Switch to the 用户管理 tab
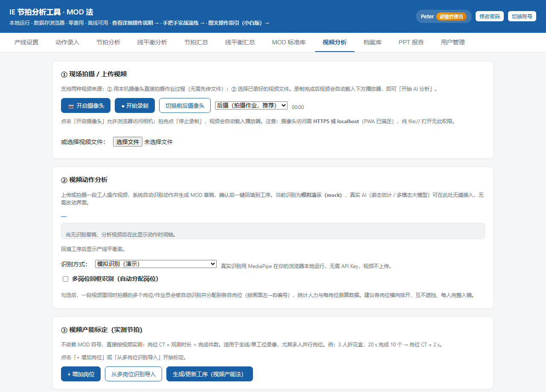Screen dimensions: 546x392 [453, 42]
